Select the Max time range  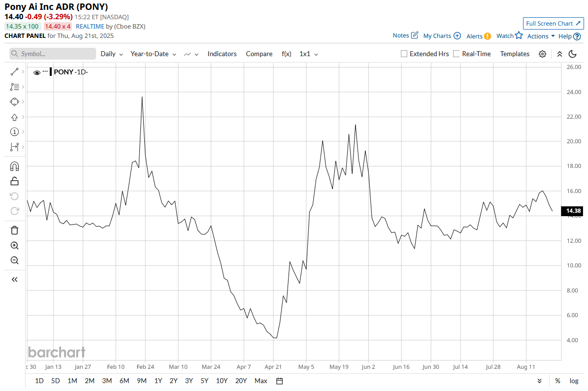click(261, 381)
